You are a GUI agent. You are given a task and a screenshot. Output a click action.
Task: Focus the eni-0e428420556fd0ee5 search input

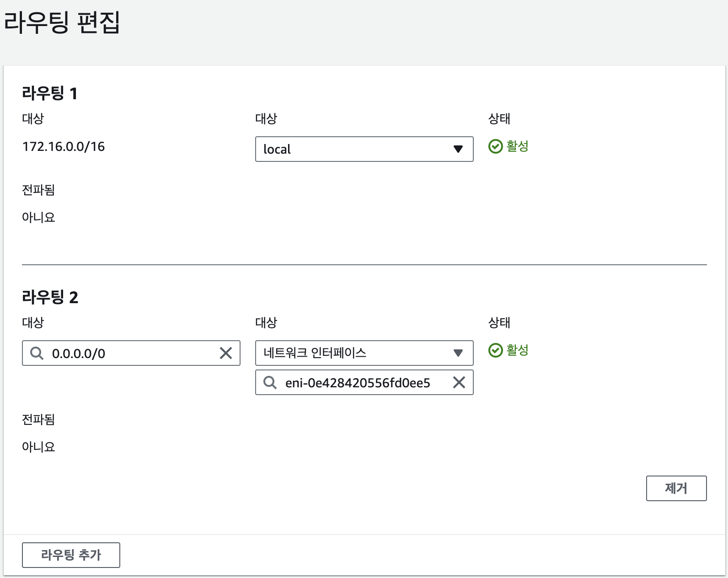361,383
